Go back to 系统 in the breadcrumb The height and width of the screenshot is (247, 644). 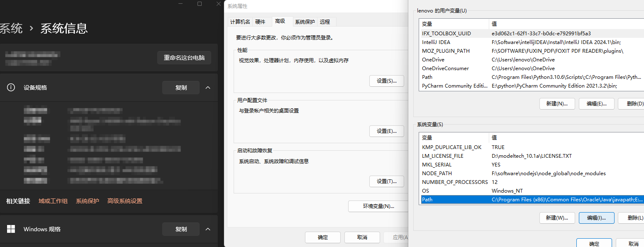click(11, 29)
